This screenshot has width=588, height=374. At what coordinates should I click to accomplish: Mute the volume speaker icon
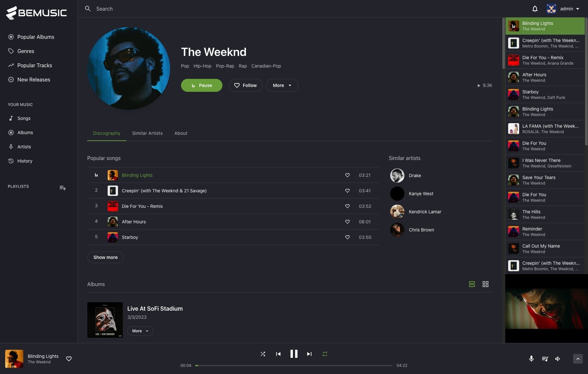click(558, 359)
